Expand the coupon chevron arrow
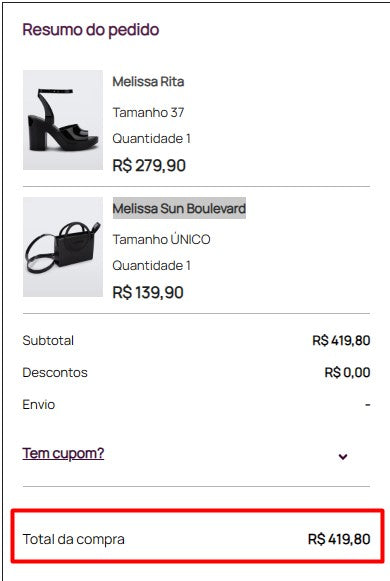The width and height of the screenshot is (390, 581). (343, 456)
